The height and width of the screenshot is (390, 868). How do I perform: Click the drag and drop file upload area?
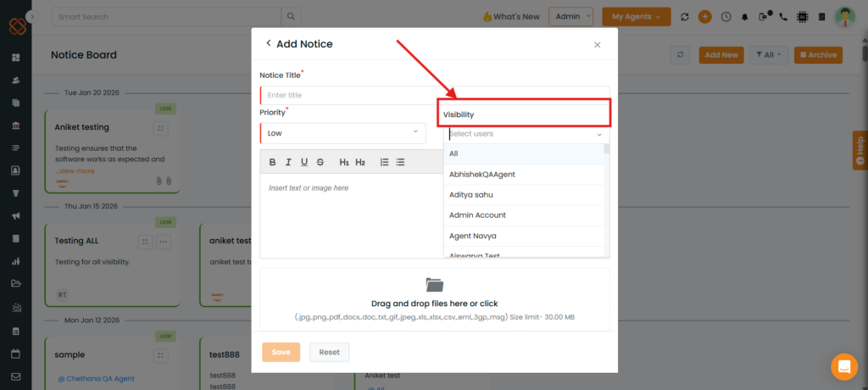434,299
